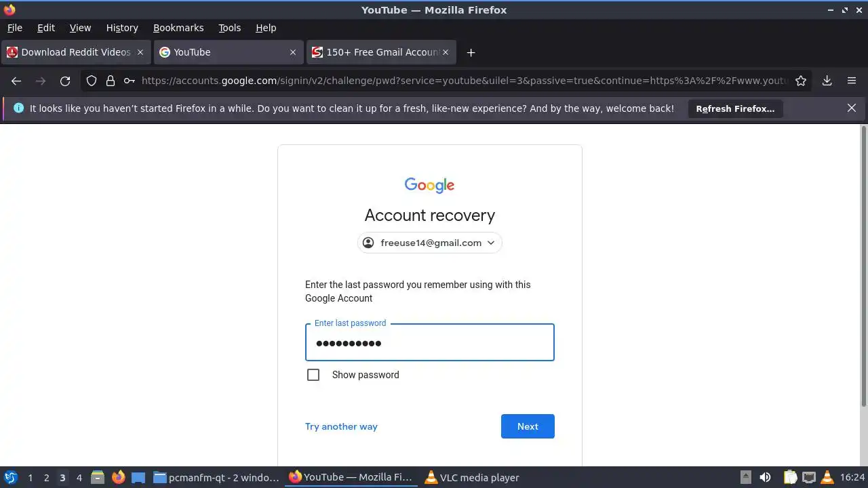Switch to virtual desktop 2
Viewport: 868px width, 488px height.
click(x=46, y=477)
